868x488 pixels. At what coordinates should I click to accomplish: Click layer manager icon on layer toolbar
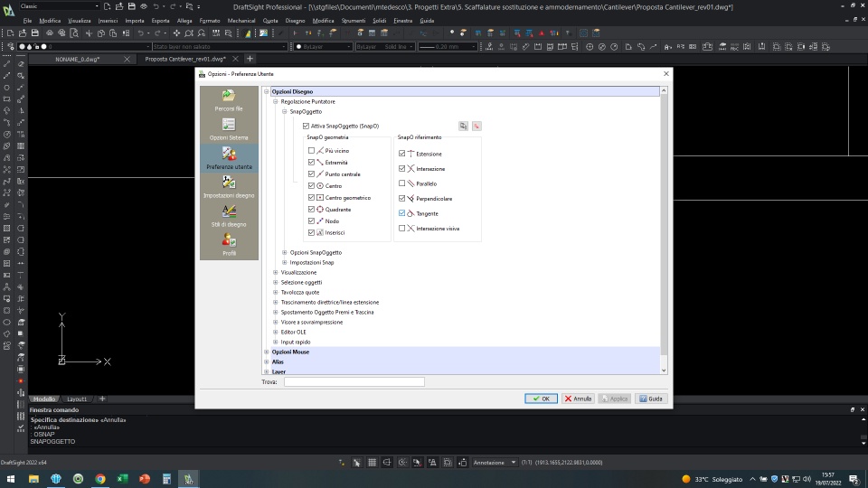point(10,47)
